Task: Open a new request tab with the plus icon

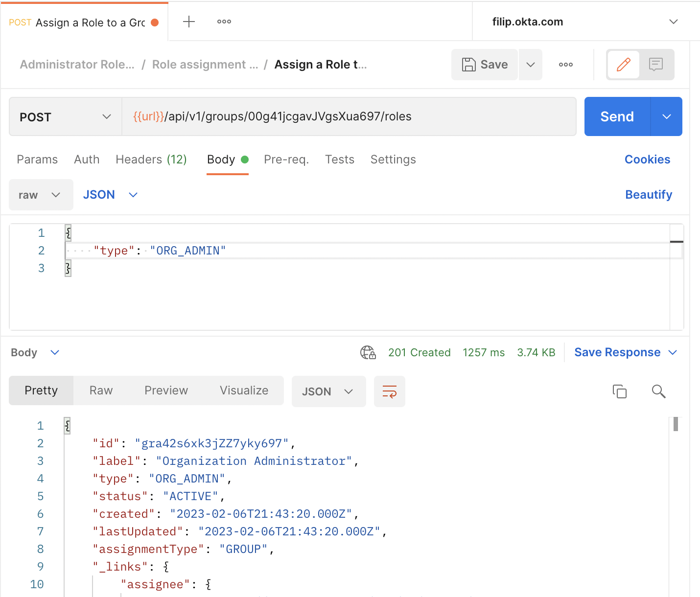Action: click(188, 21)
